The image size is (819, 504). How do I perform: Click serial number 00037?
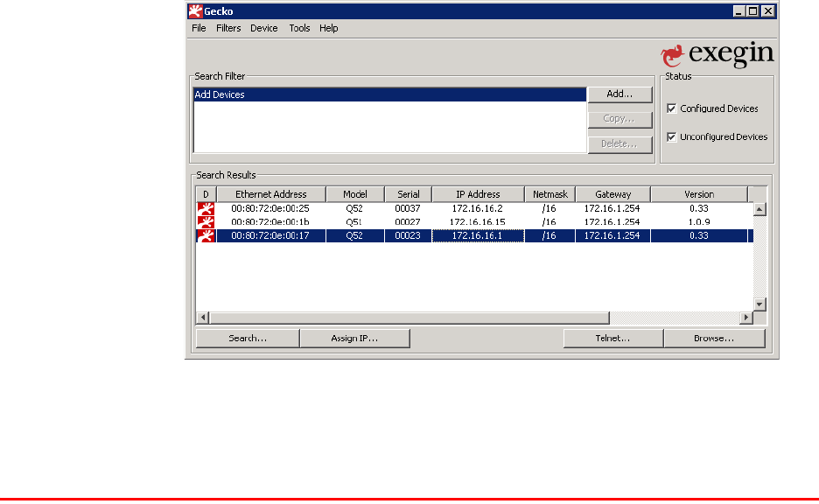tap(408, 208)
